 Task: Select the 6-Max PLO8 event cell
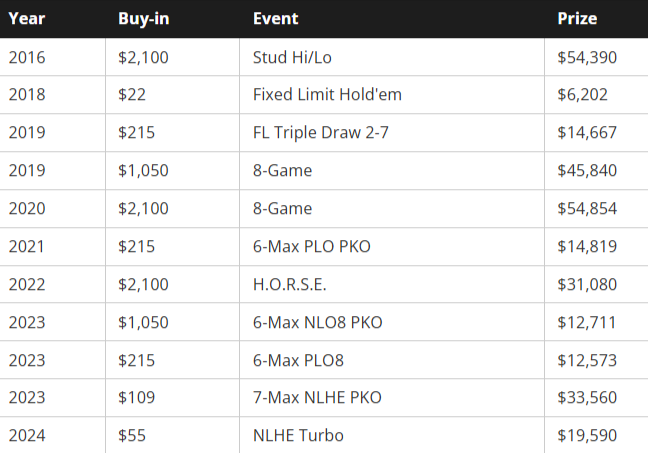[299, 360]
